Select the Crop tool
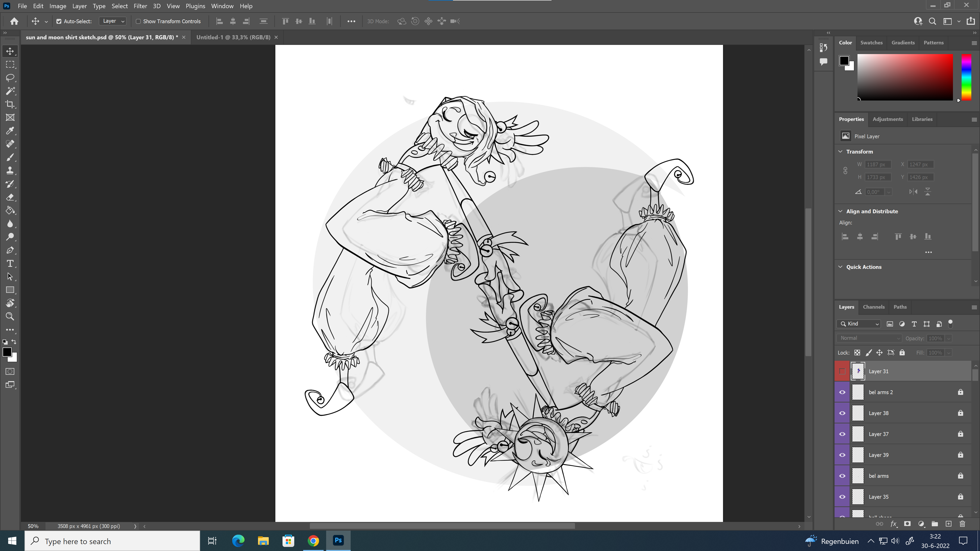 coord(10,104)
